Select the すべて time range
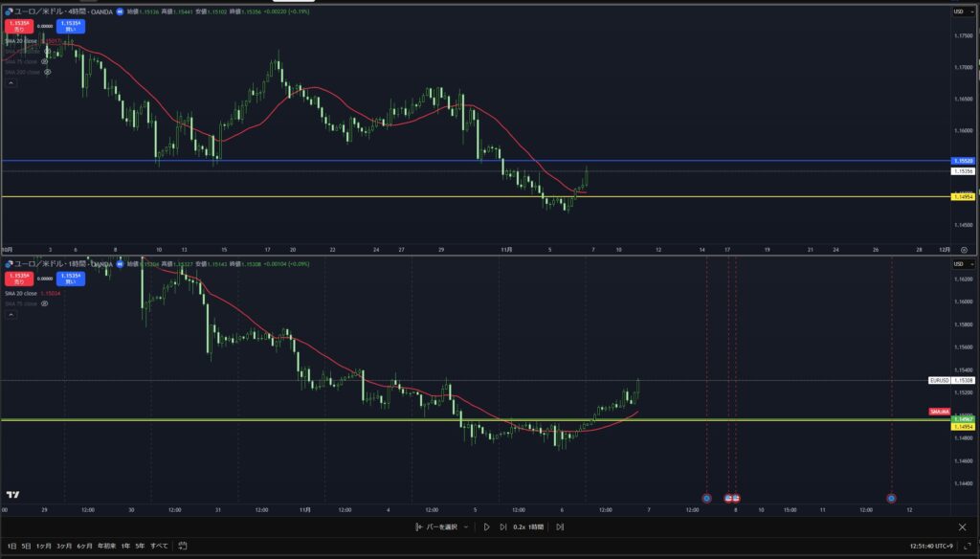Image resolution: width=980 pixels, height=559 pixels. pos(159,546)
